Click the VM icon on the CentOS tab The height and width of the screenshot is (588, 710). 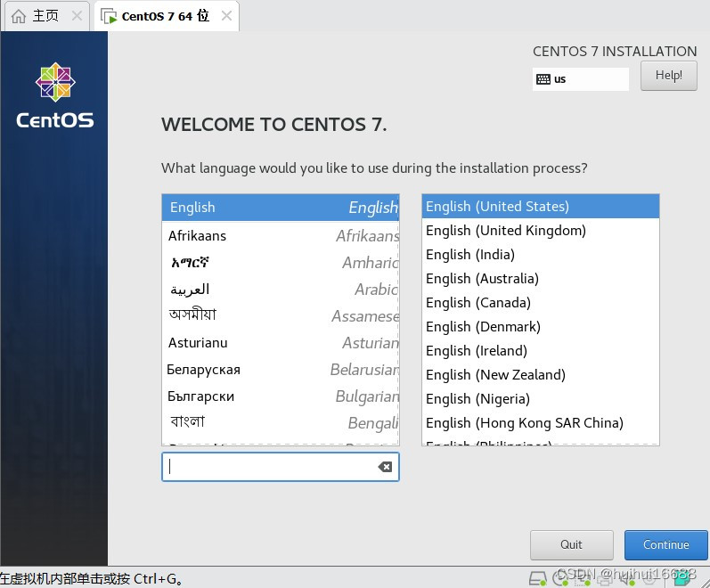[109, 17]
